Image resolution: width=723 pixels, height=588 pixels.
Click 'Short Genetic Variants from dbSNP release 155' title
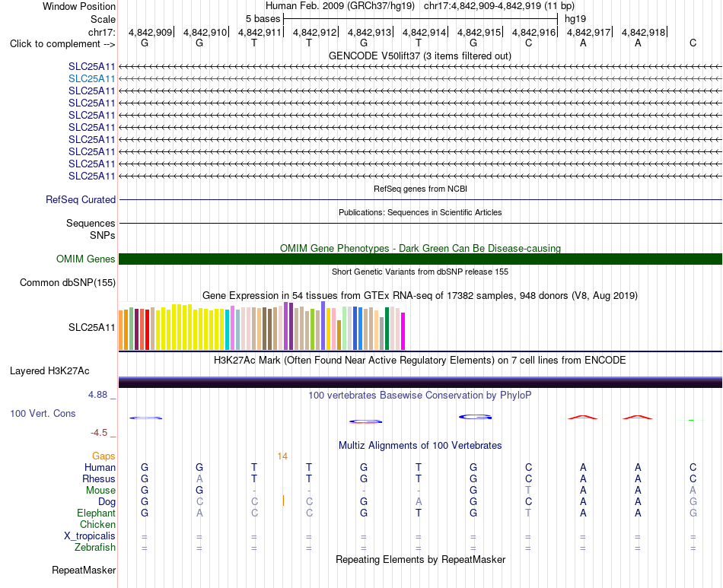tap(420, 272)
